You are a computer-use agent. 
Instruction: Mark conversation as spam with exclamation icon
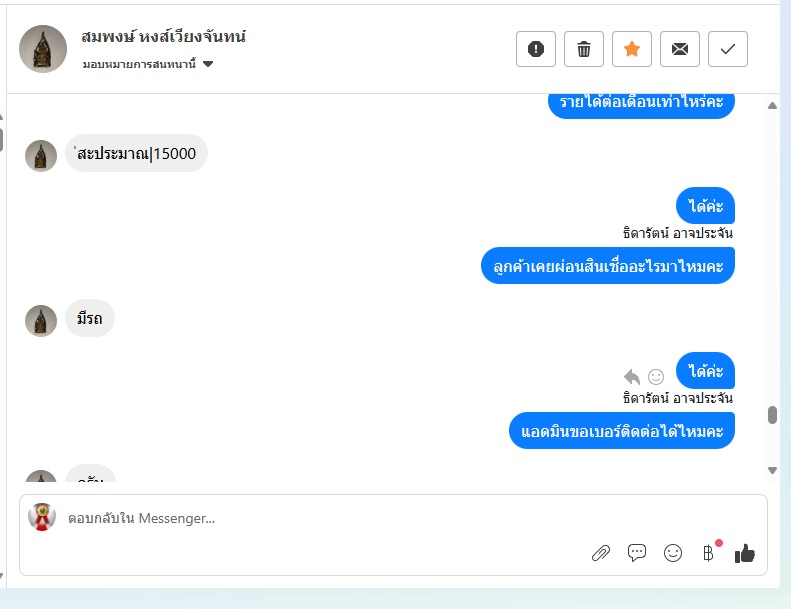click(x=536, y=49)
